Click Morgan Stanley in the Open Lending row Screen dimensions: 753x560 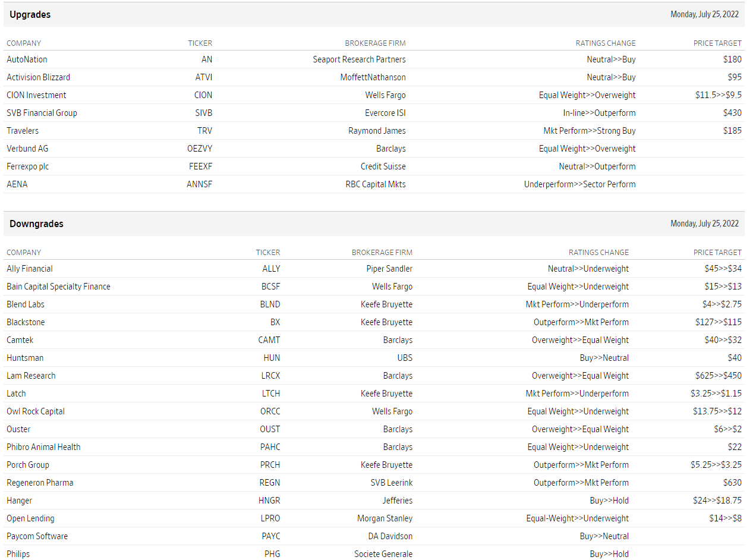(385, 518)
